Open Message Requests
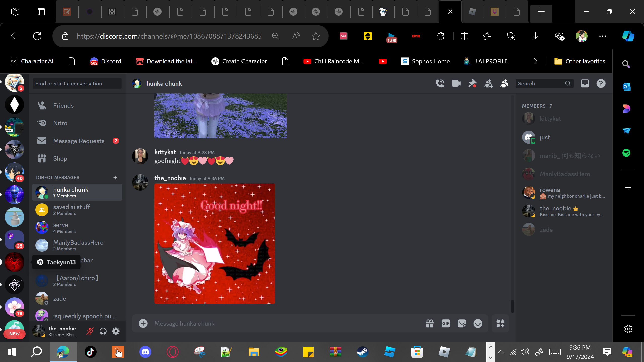This screenshot has height=362, width=644. 78,141
